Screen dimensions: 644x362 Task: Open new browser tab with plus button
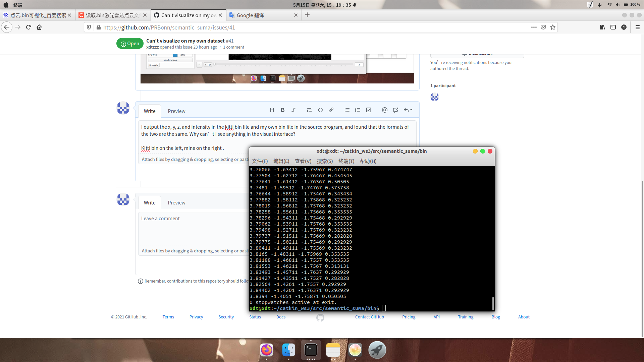307,15
